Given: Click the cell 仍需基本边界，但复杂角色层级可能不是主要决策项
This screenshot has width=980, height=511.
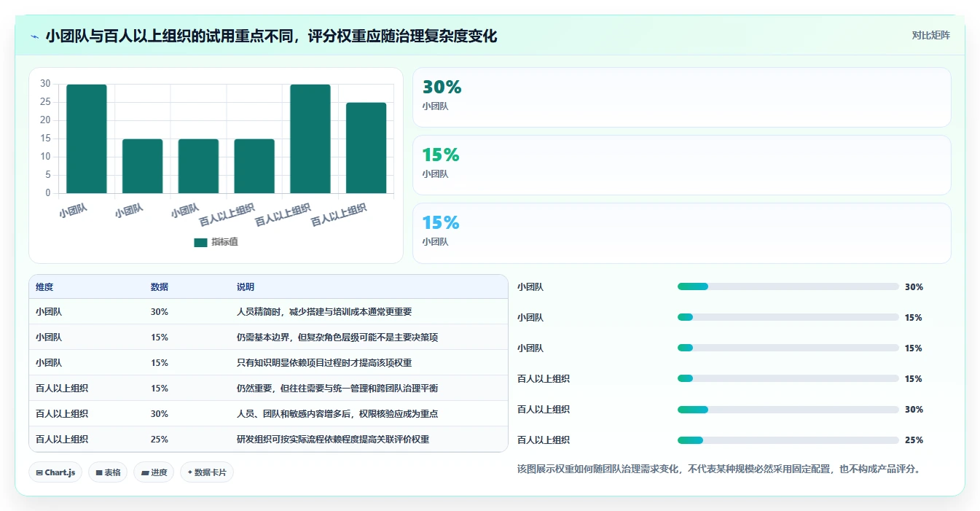Looking at the screenshot, I should [337, 338].
